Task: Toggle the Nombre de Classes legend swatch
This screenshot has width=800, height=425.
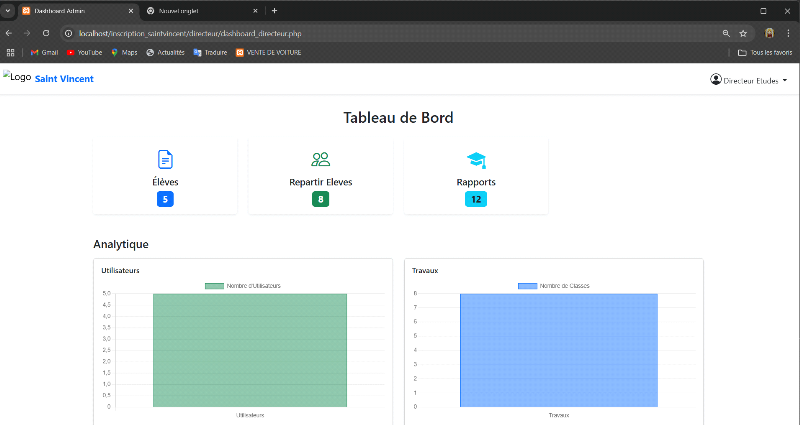Action: [528, 286]
